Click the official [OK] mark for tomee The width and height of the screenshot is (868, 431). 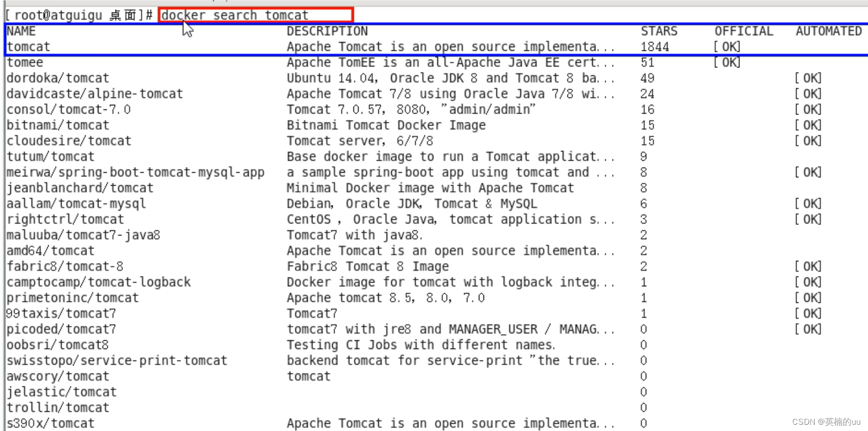pos(727,62)
